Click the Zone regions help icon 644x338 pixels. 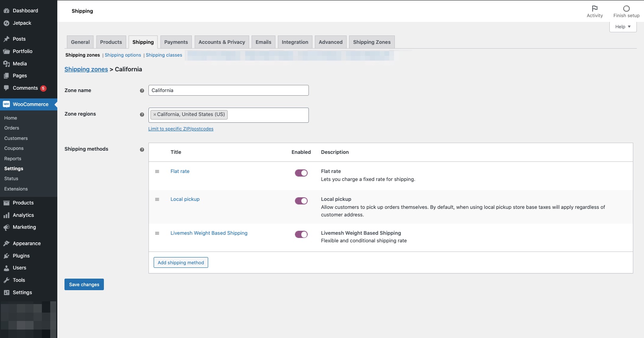pos(142,115)
